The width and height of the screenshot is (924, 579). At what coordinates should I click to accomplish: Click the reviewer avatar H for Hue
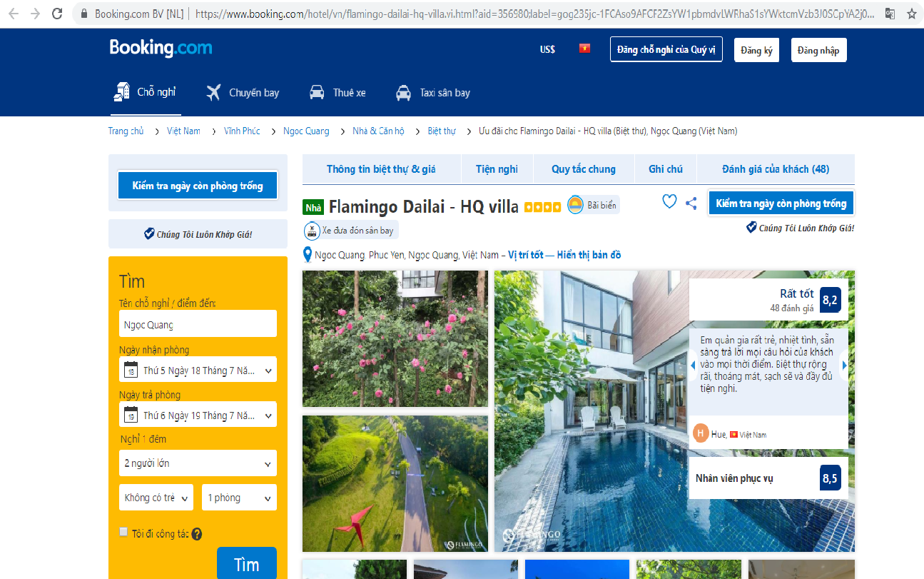(701, 433)
